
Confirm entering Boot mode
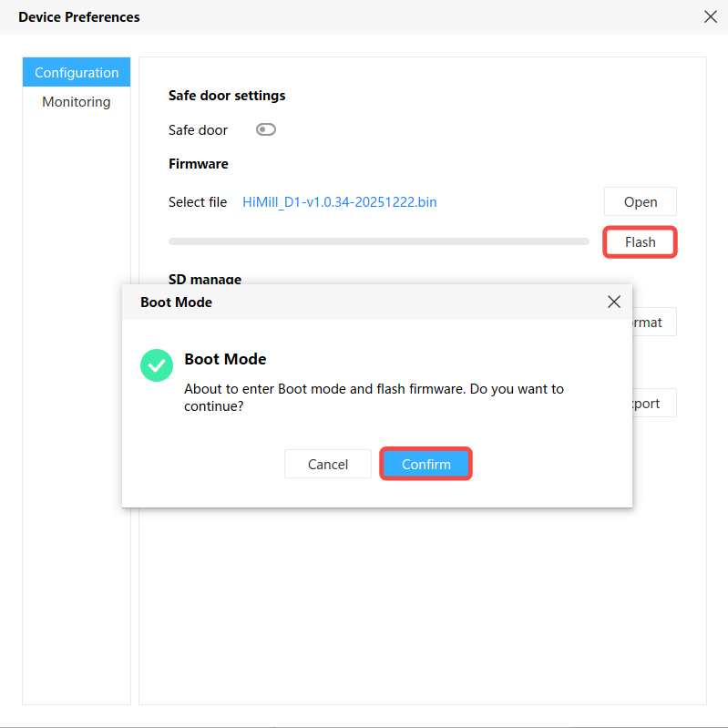[x=426, y=464]
